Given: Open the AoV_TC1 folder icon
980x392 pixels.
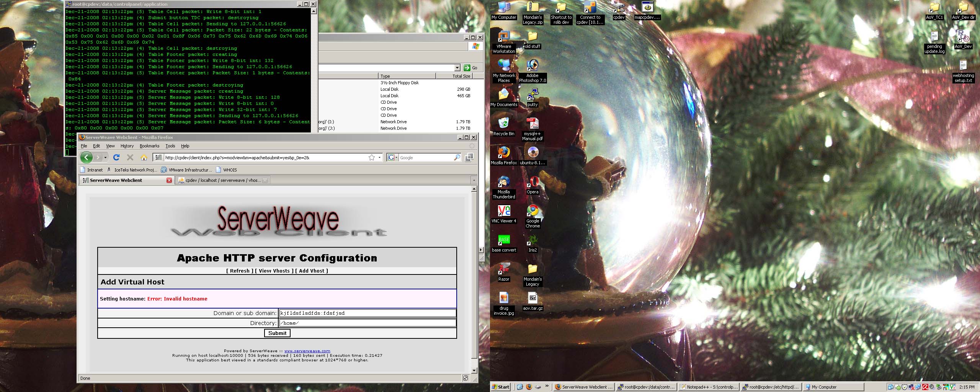Looking at the screenshot, I should (x=934, y=11).
